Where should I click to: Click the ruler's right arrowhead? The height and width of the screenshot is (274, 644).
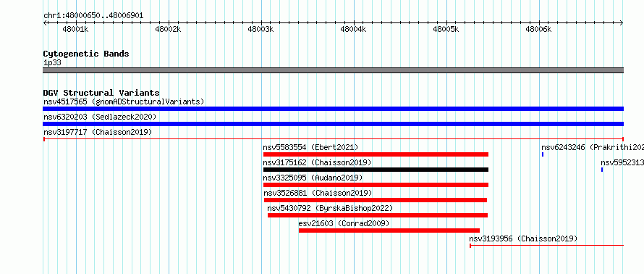pyautogui.click(x=622, y=23)
